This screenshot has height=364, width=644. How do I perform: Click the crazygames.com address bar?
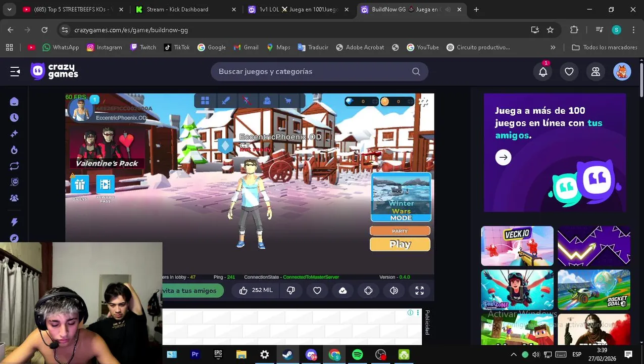coord(298,30)
